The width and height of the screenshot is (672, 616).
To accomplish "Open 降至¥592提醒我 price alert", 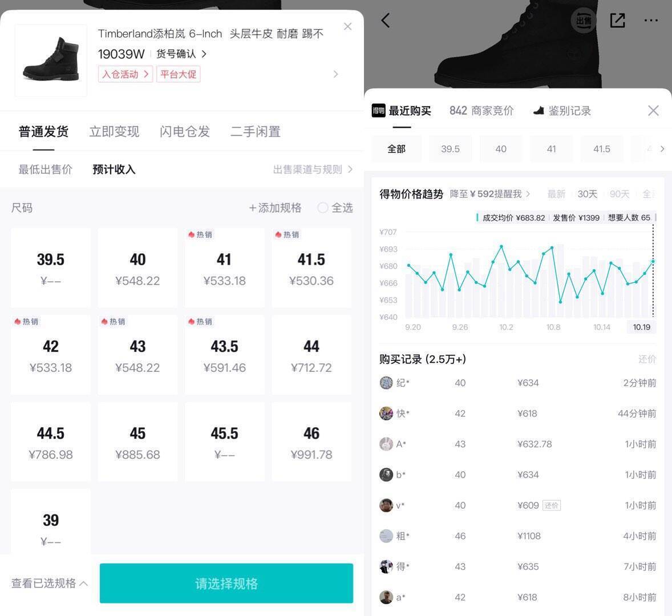I will pos(490,194).
